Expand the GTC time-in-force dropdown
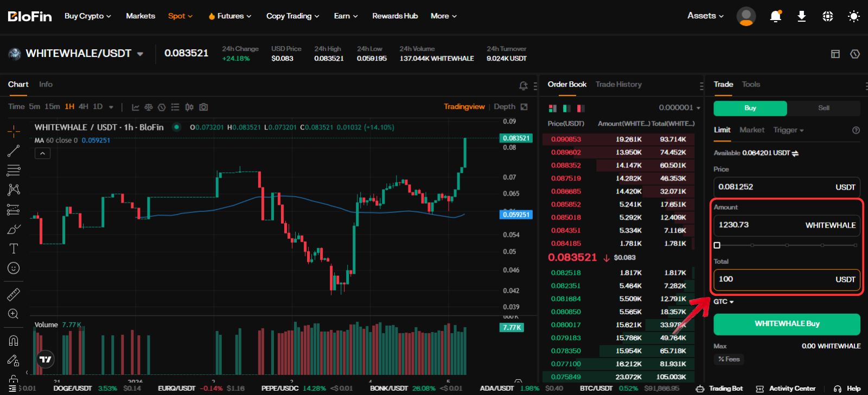The width and height of the screenshot is (868, 395). tap(723, 302)
